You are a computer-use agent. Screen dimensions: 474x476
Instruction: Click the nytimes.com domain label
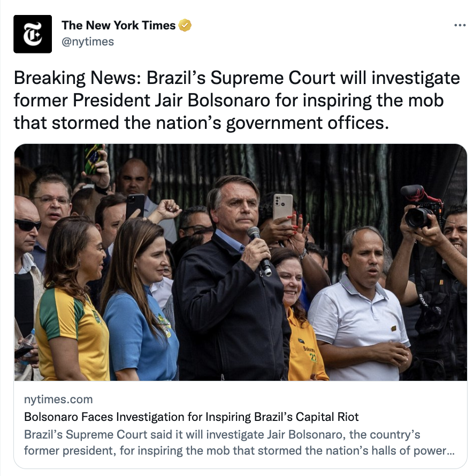(x=58, y=400)
